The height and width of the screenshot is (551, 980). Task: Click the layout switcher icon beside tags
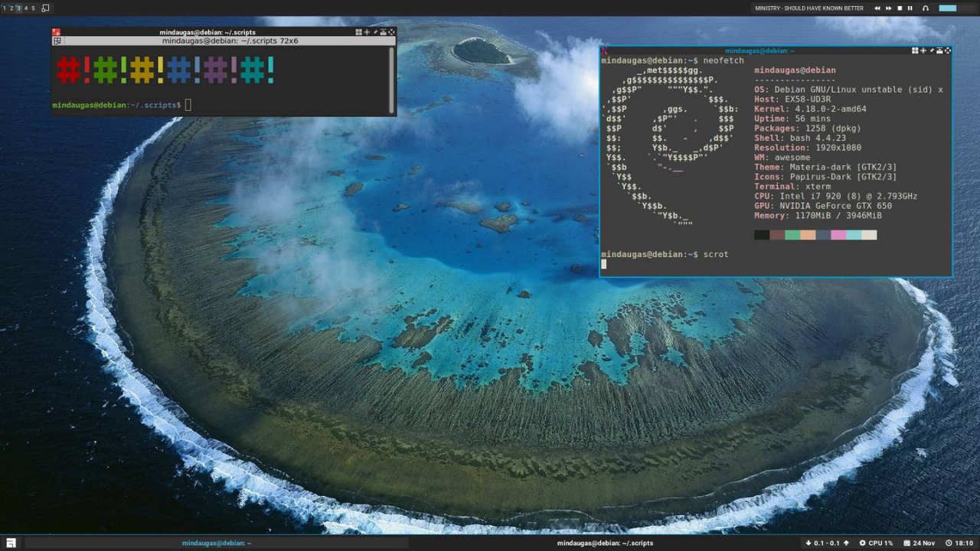[x=45, y=8]
